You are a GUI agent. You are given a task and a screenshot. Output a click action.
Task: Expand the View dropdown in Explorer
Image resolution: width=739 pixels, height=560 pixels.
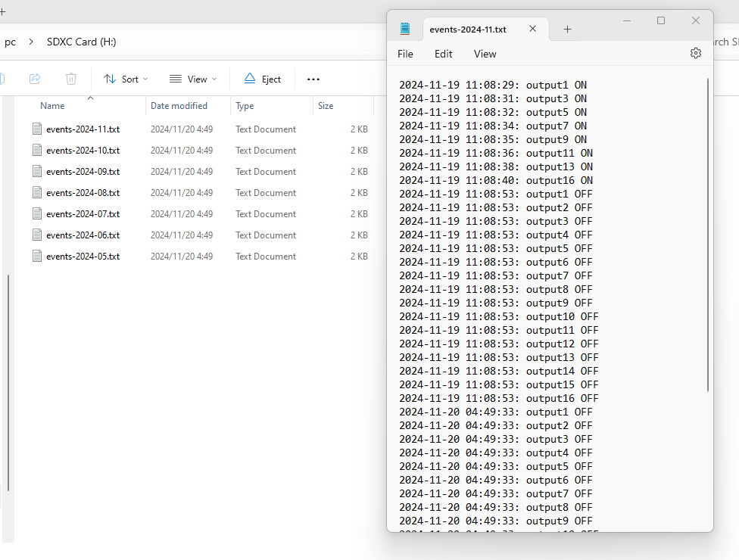click(193, 79)
